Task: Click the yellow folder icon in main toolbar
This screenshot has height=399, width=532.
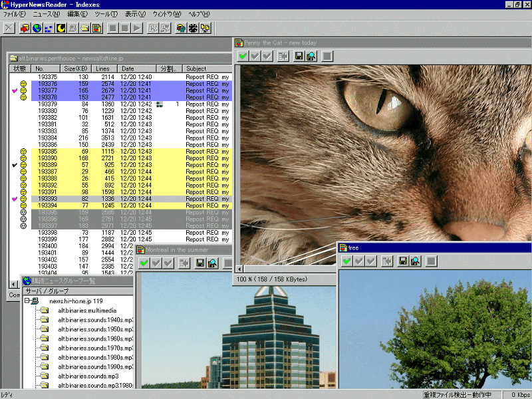Action: coord(85,28)
